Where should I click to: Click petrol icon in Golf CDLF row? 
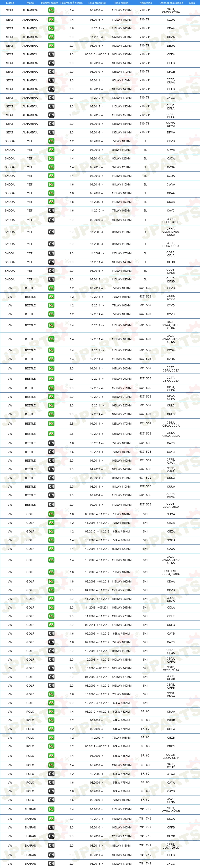51,616
